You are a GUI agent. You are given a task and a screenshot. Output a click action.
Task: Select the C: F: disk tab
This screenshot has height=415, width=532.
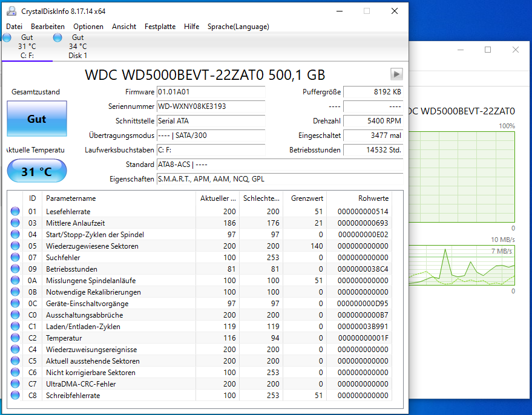coord(27,47)
